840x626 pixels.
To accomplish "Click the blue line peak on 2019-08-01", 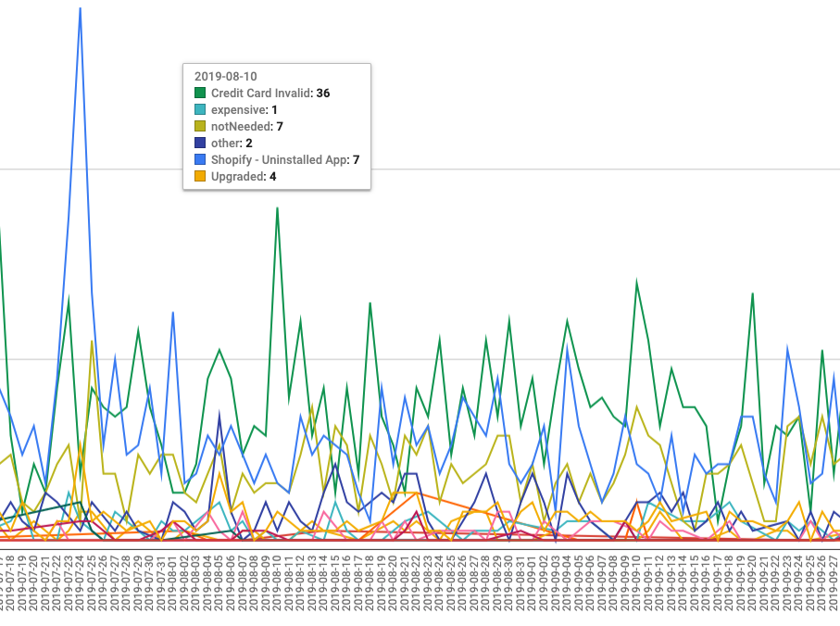I will [173, 312].
